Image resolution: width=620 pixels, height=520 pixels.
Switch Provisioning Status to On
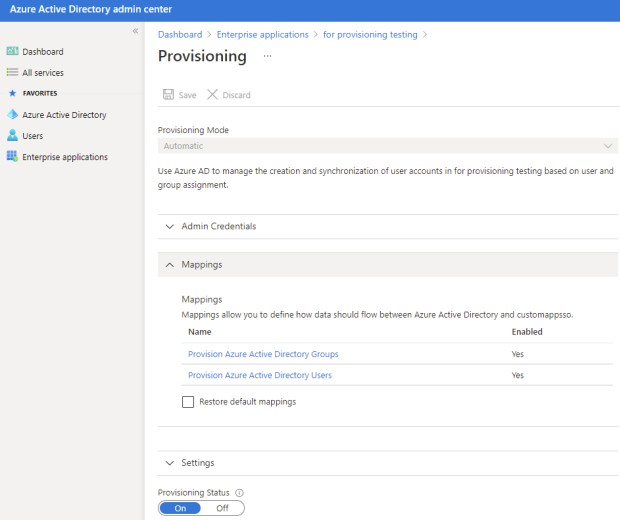[180, 508]
